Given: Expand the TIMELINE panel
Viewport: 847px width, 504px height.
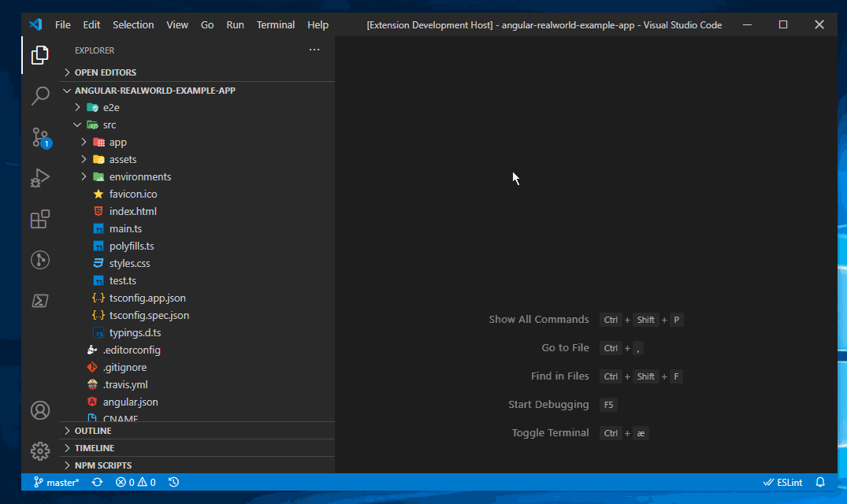Looking at the screenshot, I should tap(197, 448).
